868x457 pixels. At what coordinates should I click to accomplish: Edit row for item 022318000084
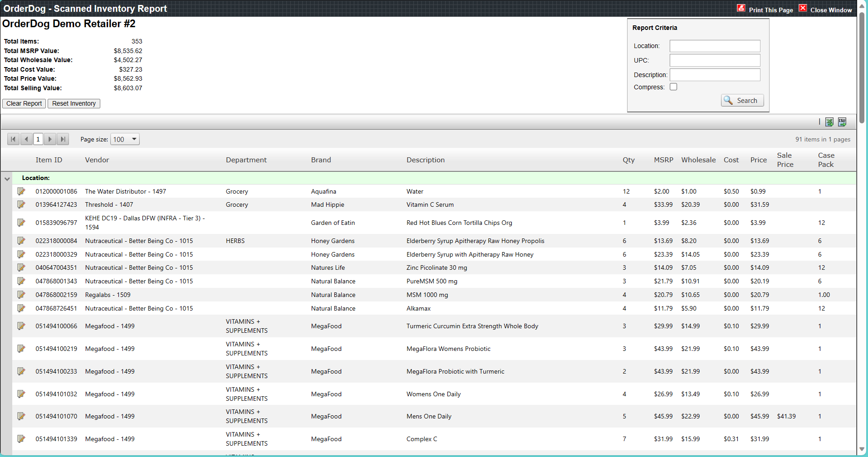pyautogui.click(x=21, y=241)
